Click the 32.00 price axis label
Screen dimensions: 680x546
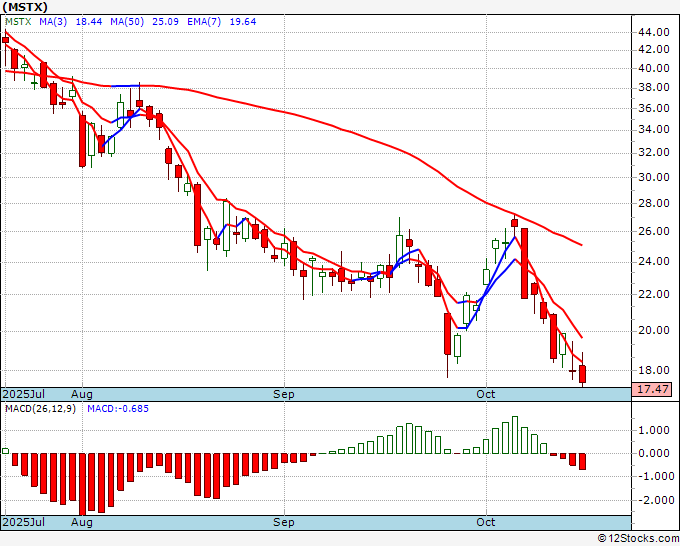(x=654, y=152)
